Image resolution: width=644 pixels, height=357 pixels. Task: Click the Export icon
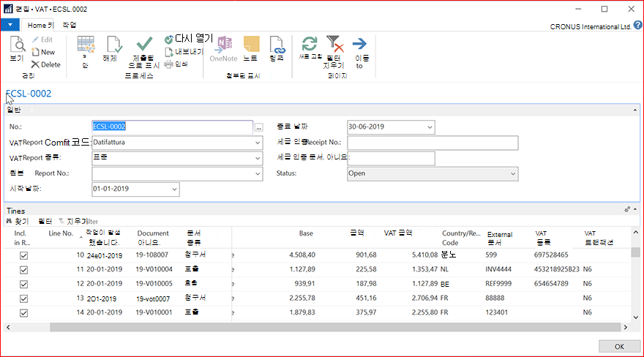(168, 52)
